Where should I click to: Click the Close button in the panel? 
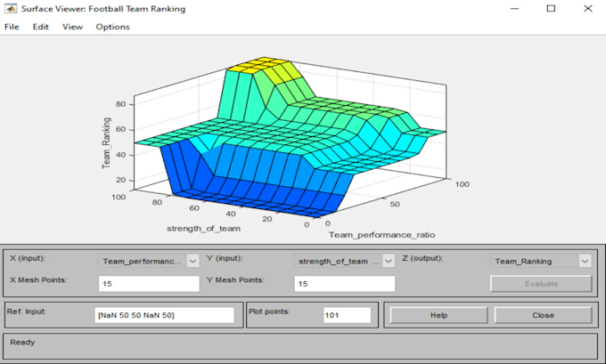click(x=543, y=315)
